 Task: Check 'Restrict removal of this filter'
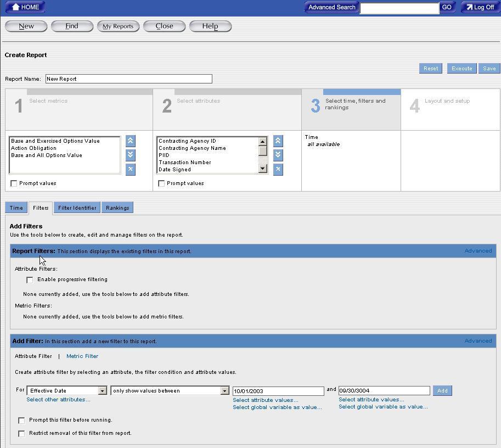(21, 434)
